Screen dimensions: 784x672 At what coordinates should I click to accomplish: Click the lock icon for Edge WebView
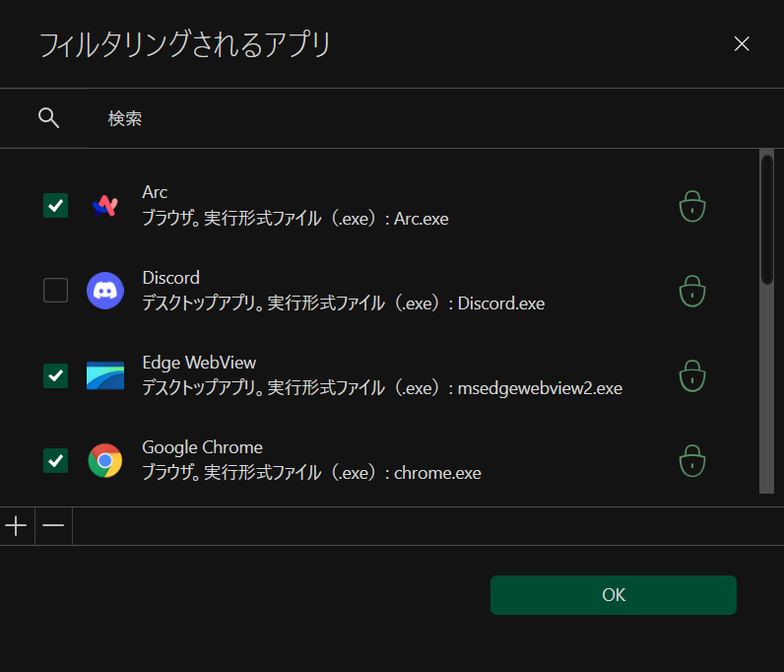point(692,375)
